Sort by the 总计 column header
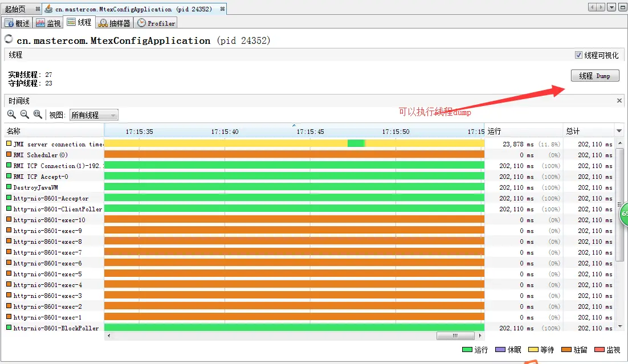628x364 pixels. click(x=589, y=131)
